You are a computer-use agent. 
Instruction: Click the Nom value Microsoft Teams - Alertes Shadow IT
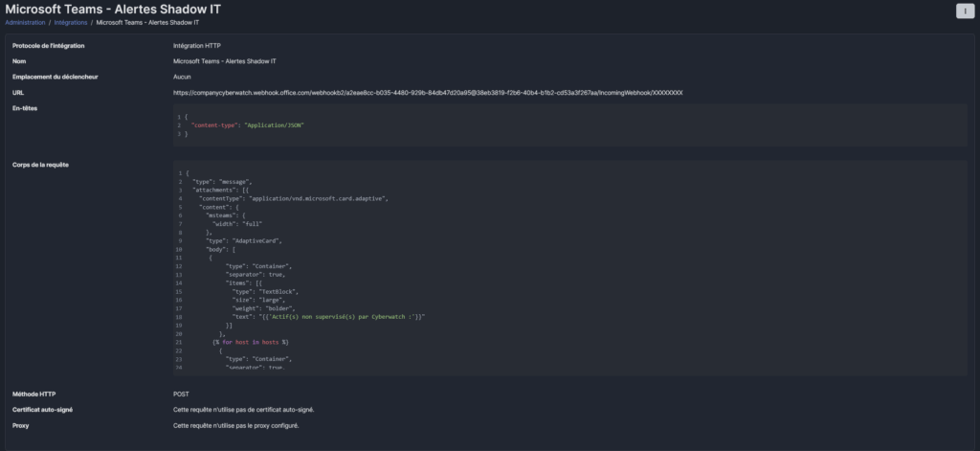coord(224,61)
